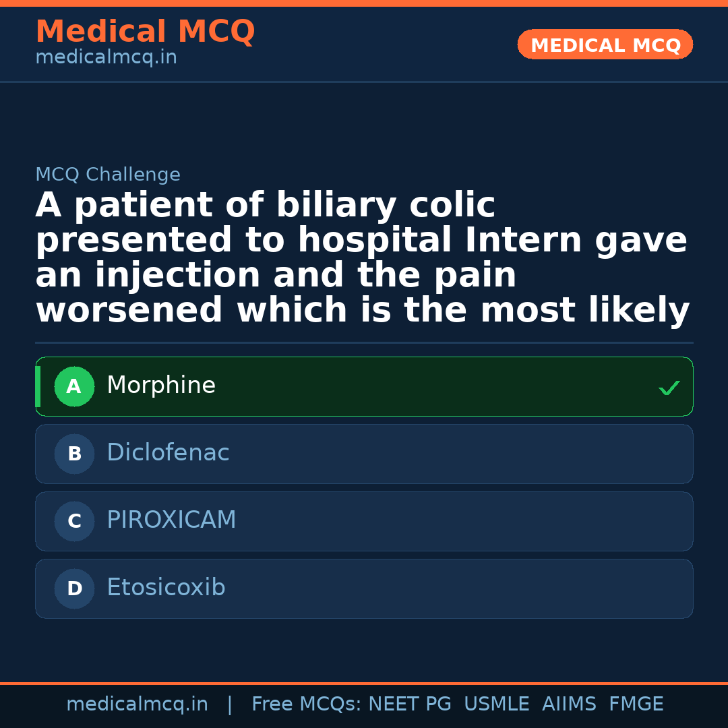The width and height of the screenshot is (728, 728).
Task: Click the orange Medical MCQ title
Action: 145,32
